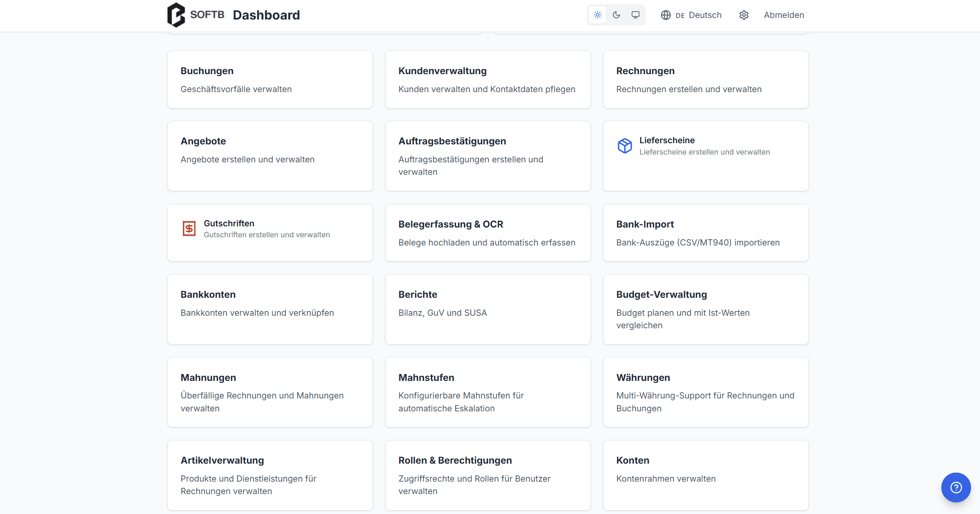The width and height of the screenshot is (980, 514).
Task: Click the Gutschriften receipt icon
Action: pyautogui.click(x=189, y=228)
